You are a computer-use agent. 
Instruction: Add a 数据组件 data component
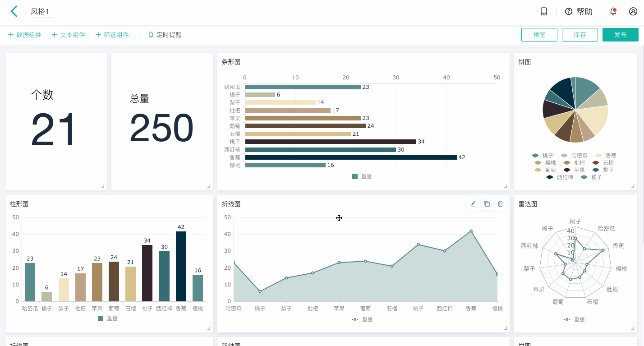[x=25, y=35]
